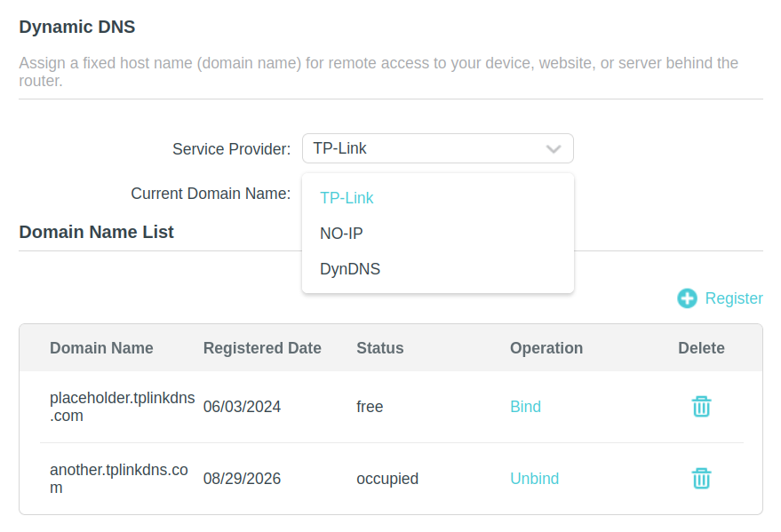Screen dimensions: 781x532
Task: Select the placeholder.tplinkdns.com domain cell
Action: [122, 407]
